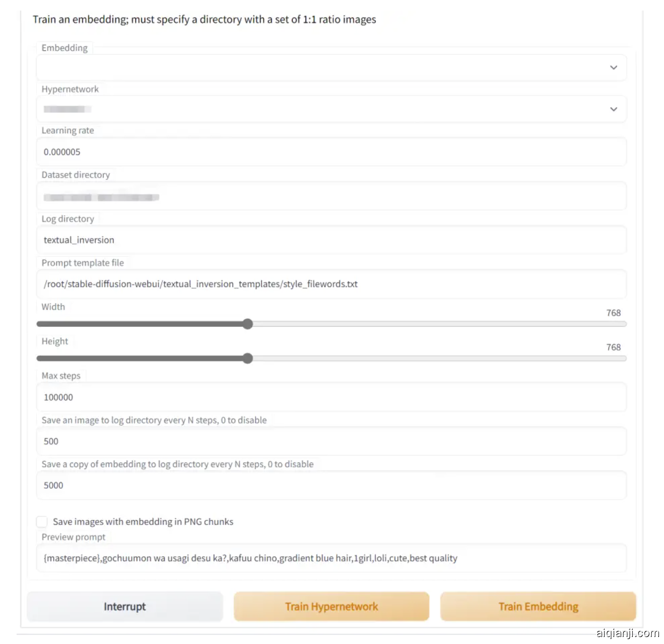Focus the Dataset directory field
The width and height of the screenshot is (664, 644).
click(331, 197)
